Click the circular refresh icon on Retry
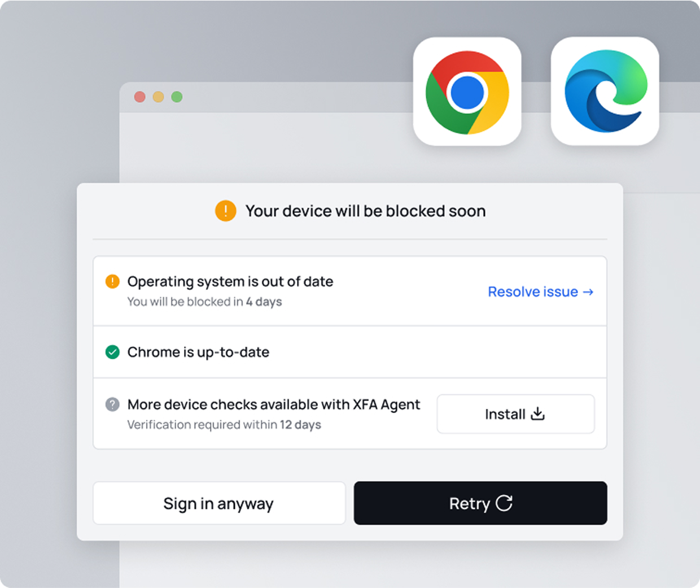700x588 pixels. coord(504,503)
